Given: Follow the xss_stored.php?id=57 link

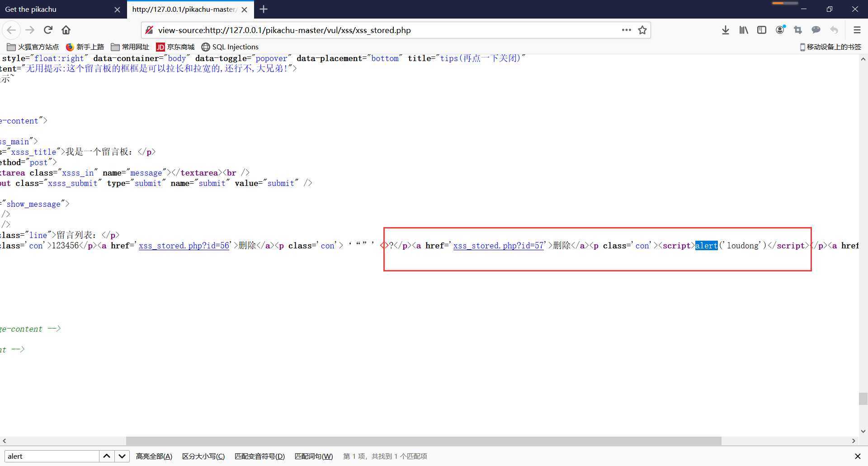Looking at the screenshot, I should [499, 246].
